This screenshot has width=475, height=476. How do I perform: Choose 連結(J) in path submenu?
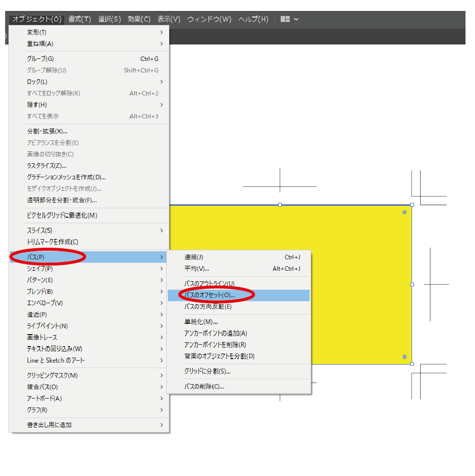239,257
